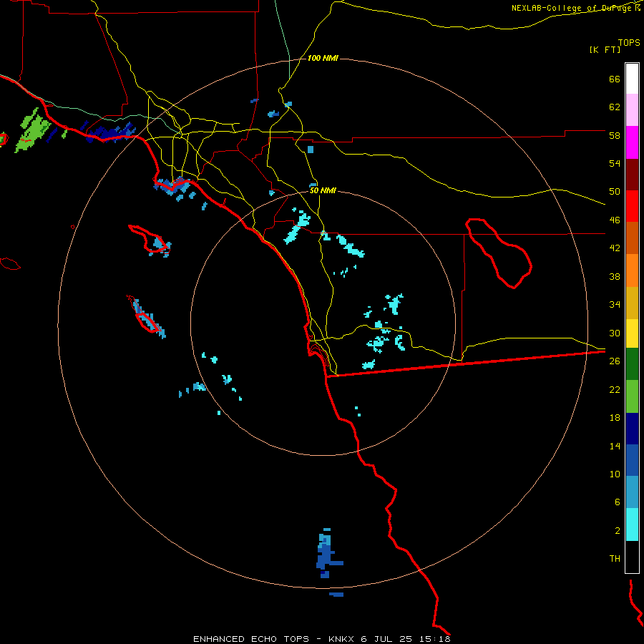Image resolution: width=644 pixels, height=644 pixels.
Task: Click the magenta legend swatch
Action: [x=632, y=142]
